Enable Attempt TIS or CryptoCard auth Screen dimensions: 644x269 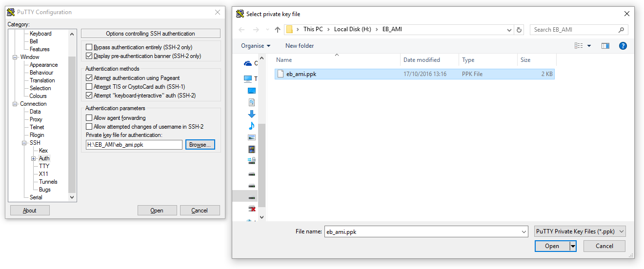click(89, 87)
